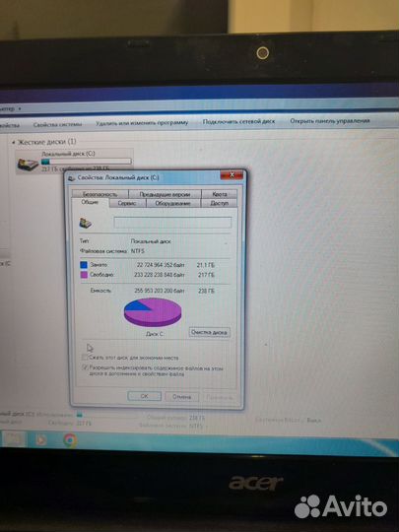399x532 pixels.
Task: Click the explorer taskbar icon
Action: tap(14, 439)
